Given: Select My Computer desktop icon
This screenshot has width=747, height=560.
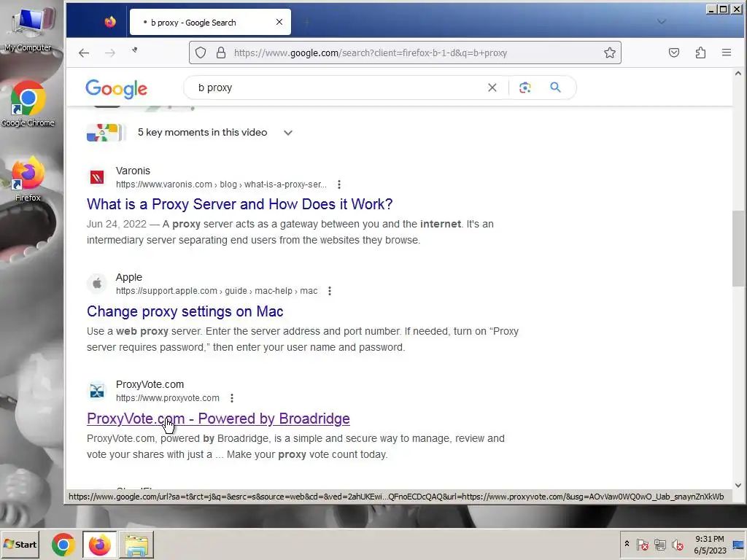Looking at the screenshot, I should (28, 29).
